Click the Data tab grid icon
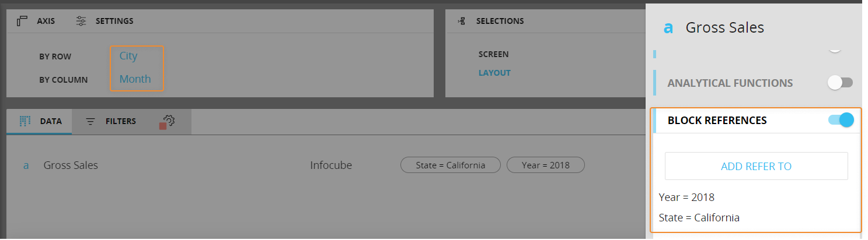The height and width of the screenshot is (240, 868). click(x=25, y=121)
